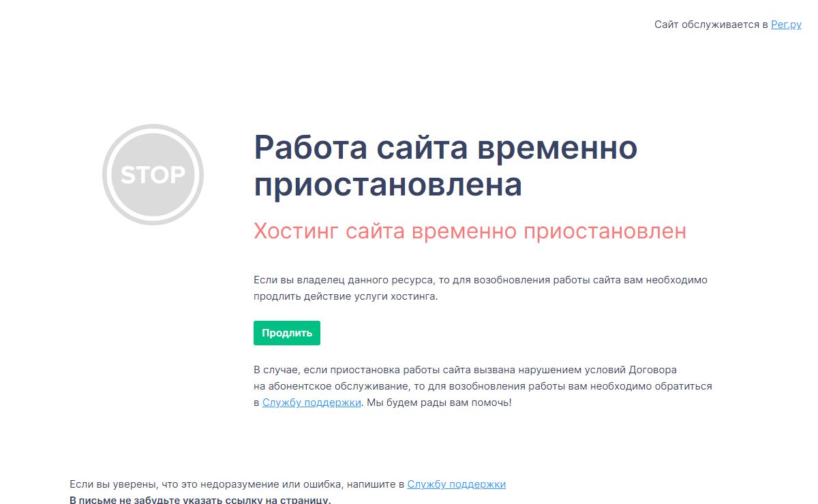
Task: Click text 'Мы будем рады вам помочь!'
Action: [440, 403]
